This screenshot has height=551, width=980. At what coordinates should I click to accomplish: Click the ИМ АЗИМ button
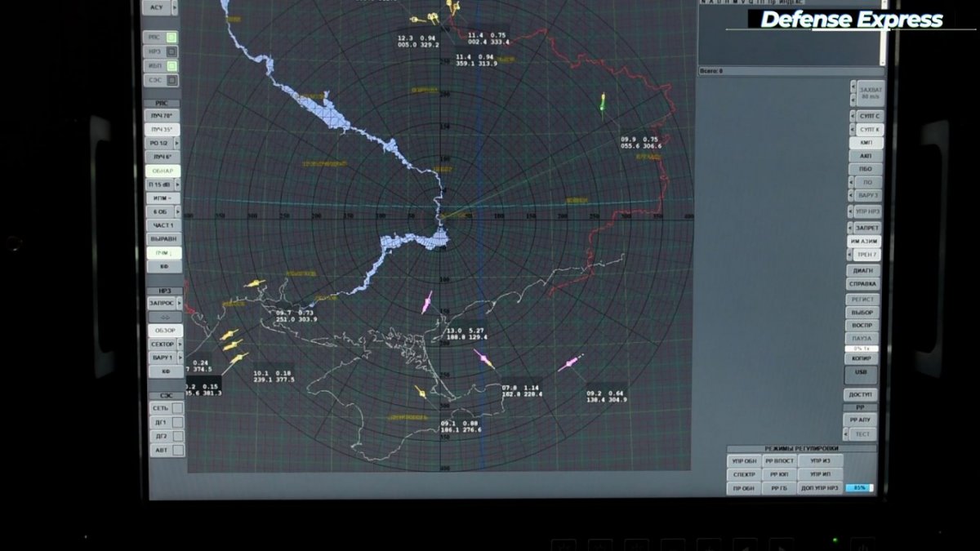[863, 242]
